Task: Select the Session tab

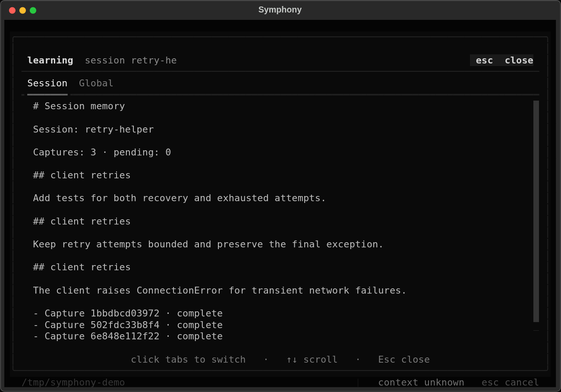Action: (47, 83)
